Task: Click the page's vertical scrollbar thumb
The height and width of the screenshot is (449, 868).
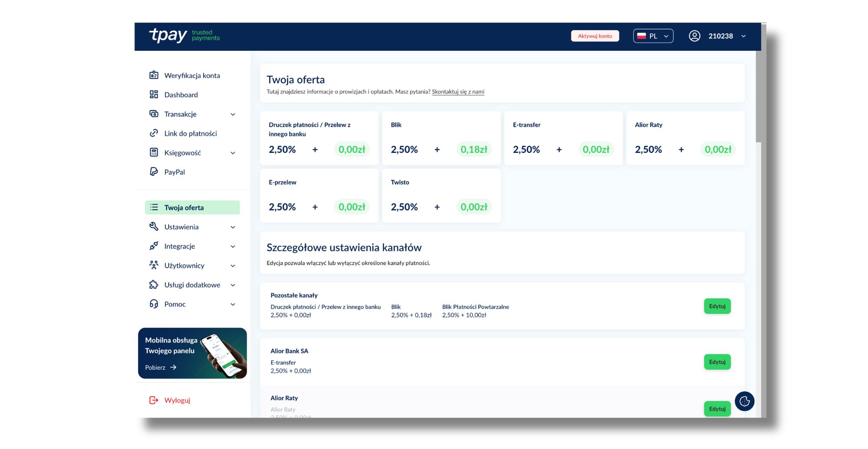Action: [x=758, y=96]
